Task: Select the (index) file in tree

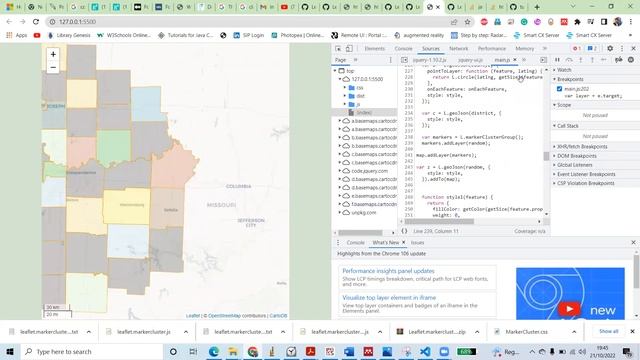Action: (x=364, y=113)
